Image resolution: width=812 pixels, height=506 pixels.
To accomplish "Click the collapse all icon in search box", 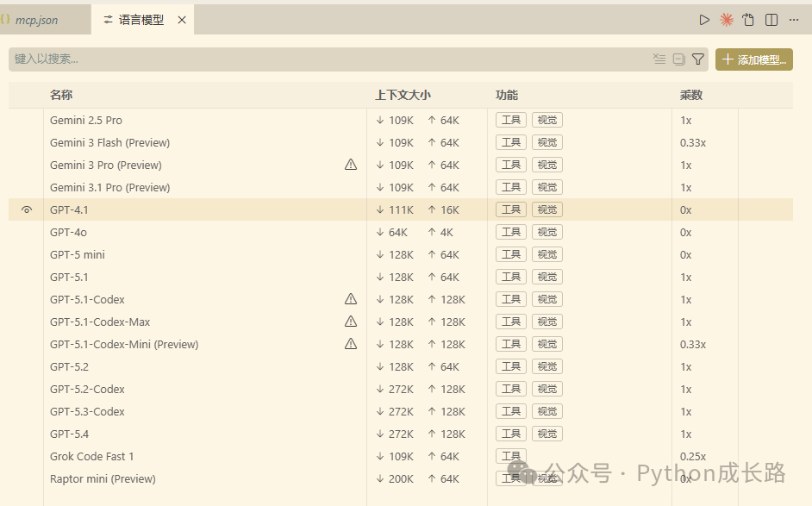I will click(679, 59).
